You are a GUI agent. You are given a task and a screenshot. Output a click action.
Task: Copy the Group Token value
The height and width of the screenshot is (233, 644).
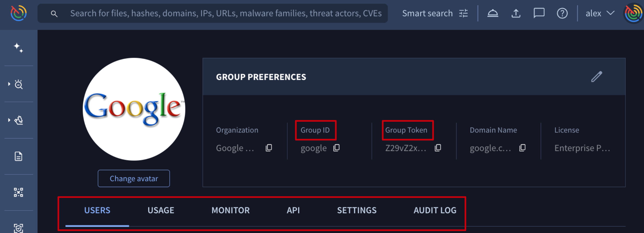(438, 148)
